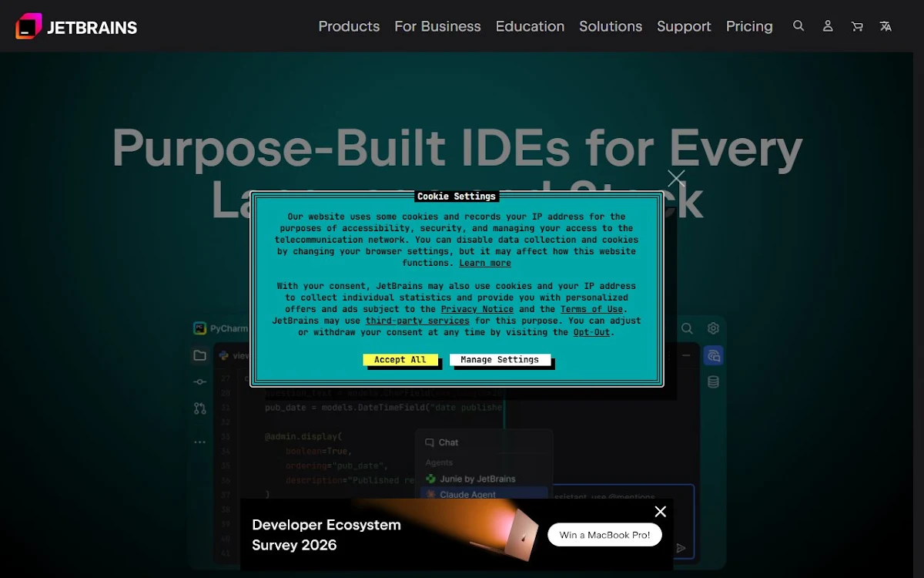
Task: Click the laptop image in survey banner
Action: click(516, 533)
